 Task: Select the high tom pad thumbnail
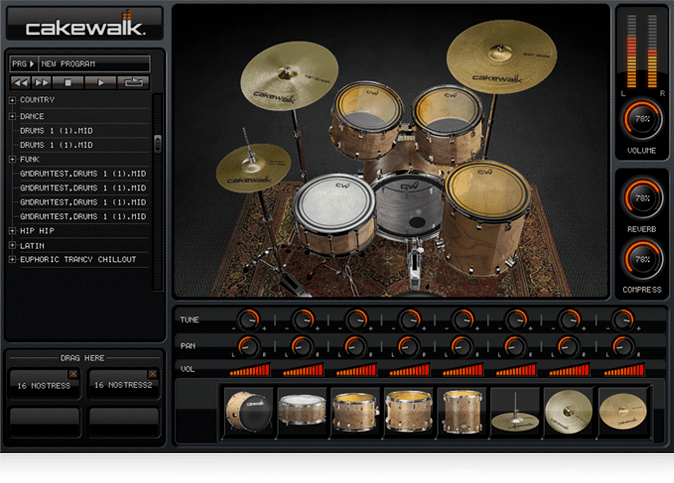355,412
